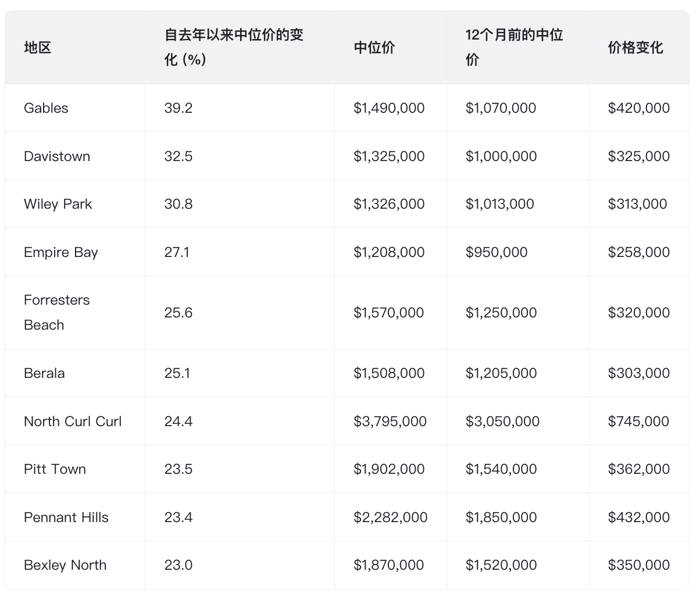The height and width of the screenshot is (600, 700).
Task: Click the Gables row name cell
Action: [x=46, y=108]
